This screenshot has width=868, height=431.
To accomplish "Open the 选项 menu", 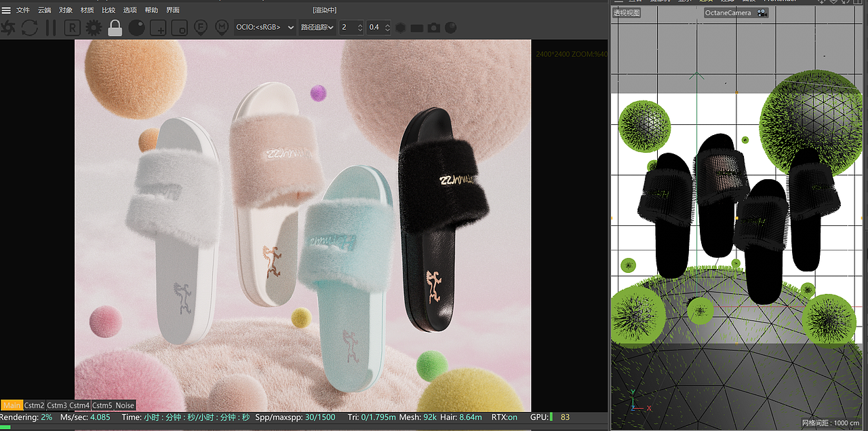I will 130,10.
